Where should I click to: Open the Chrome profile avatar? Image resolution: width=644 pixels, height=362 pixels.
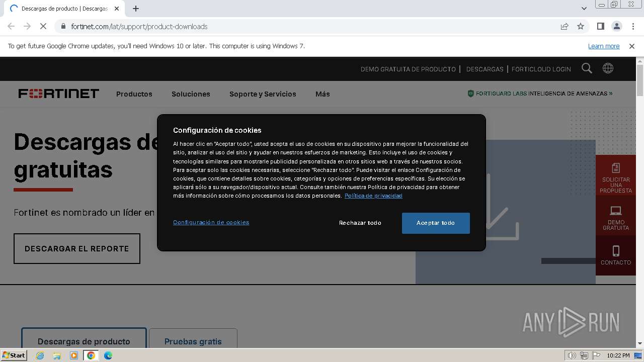pos(616,26)
